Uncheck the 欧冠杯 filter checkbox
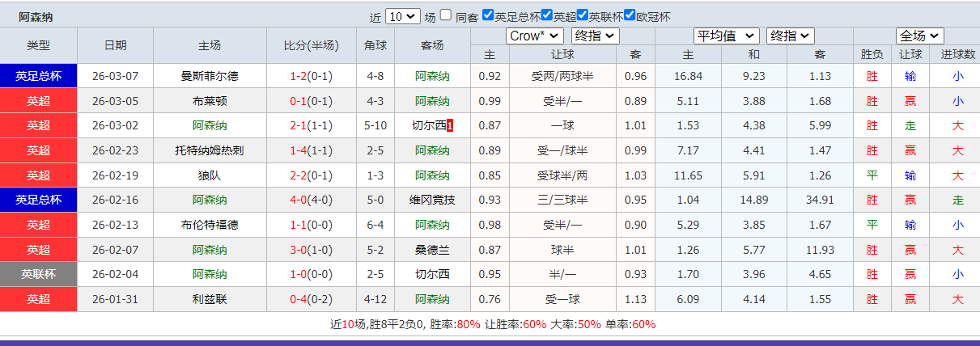Screen dimensions: 980x346 [630, 15]
